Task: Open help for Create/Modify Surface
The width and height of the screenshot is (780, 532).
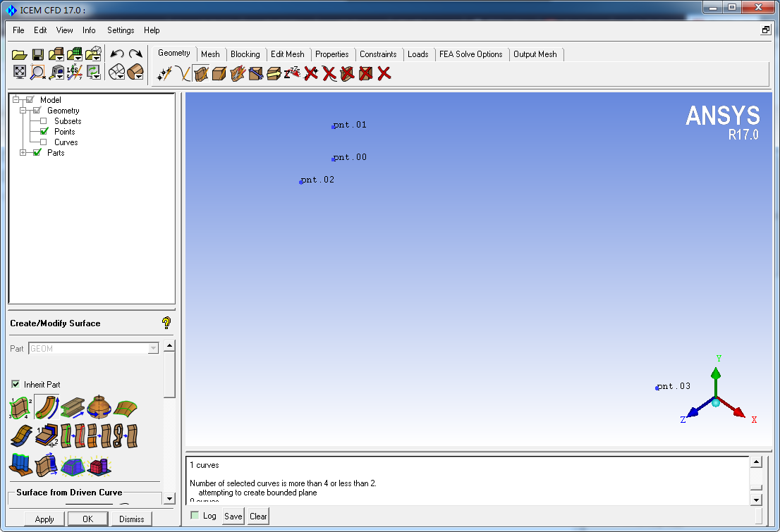Action: [166, 323]
